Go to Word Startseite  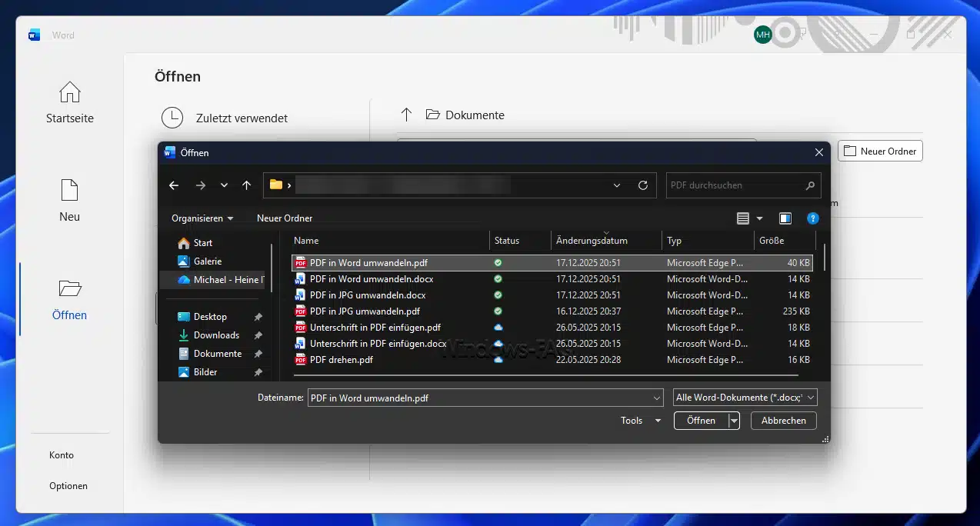pos(69,103)
